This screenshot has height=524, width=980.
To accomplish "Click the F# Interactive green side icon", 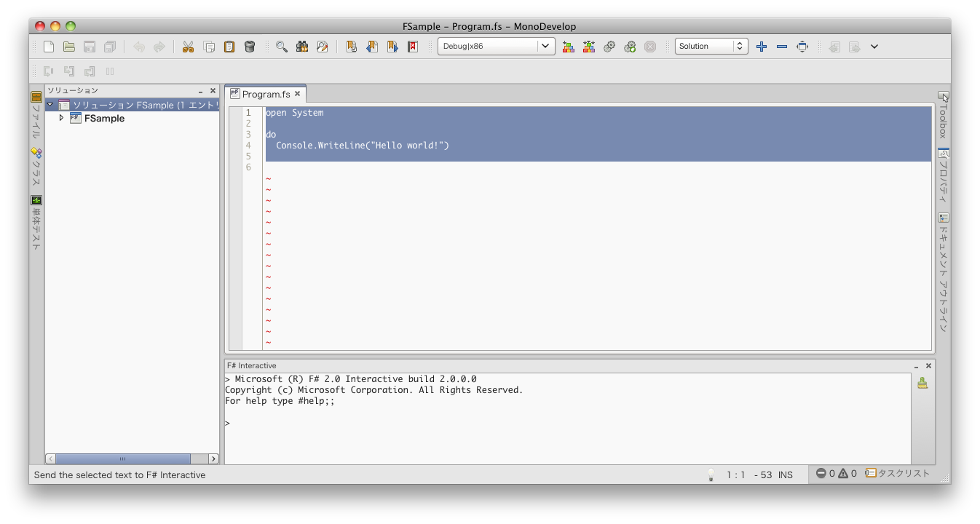I will (x=922, y=384).
